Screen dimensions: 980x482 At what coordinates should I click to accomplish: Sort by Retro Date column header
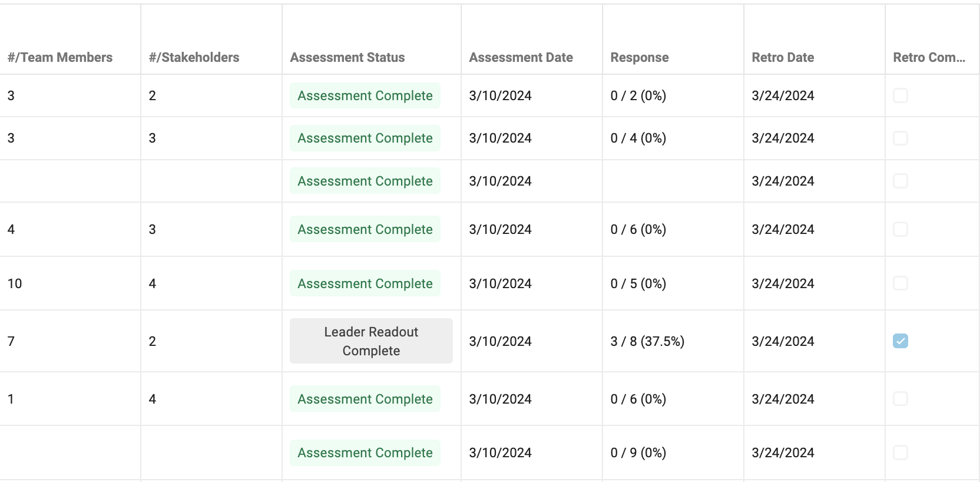tap(783, 58)
